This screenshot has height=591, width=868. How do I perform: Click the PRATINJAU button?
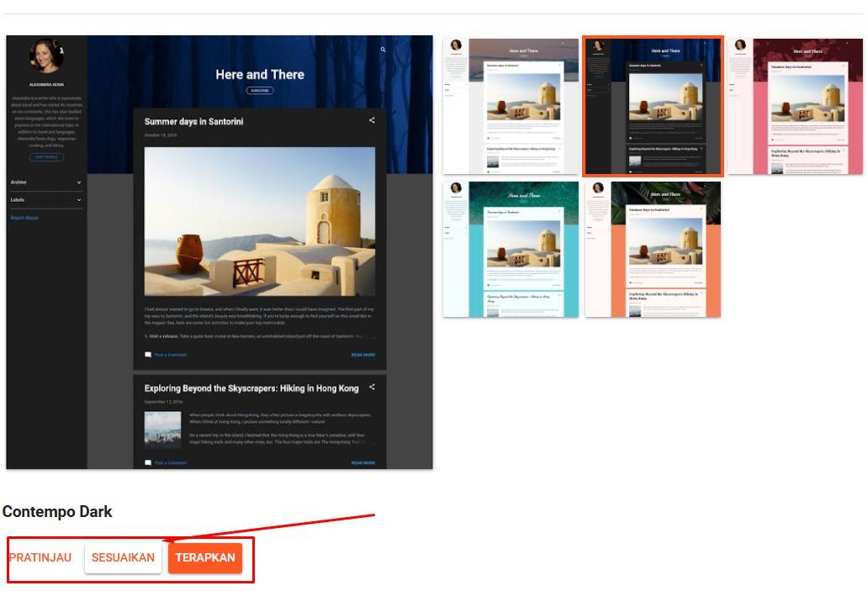tap(40, 557)
